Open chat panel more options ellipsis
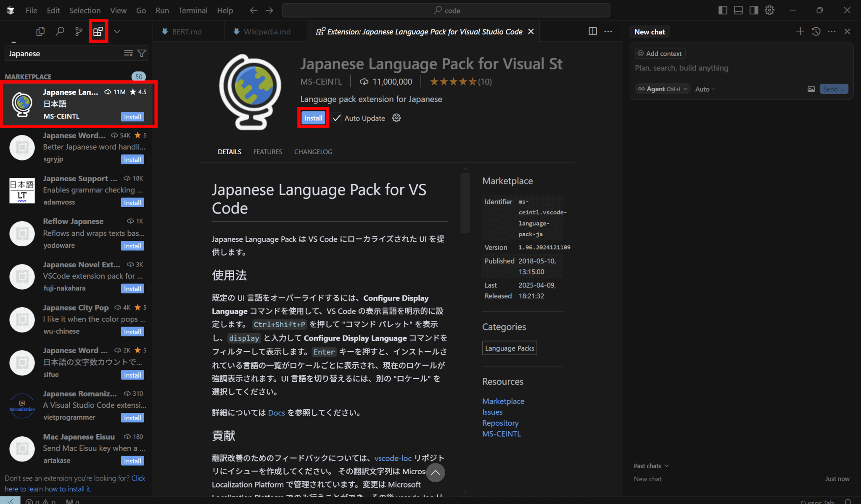Image resolution: width=861 pixels, height=504 pixels. click(x=832, y=32)
